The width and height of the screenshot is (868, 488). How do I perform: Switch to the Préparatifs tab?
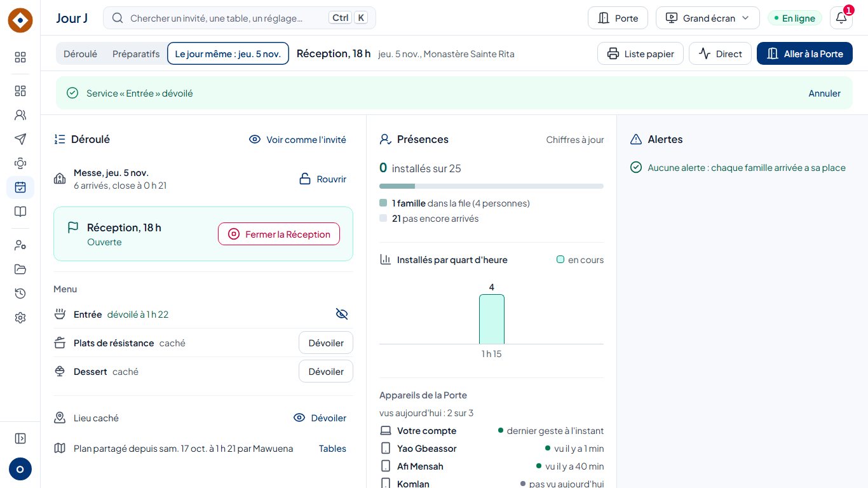click(136, 54)
